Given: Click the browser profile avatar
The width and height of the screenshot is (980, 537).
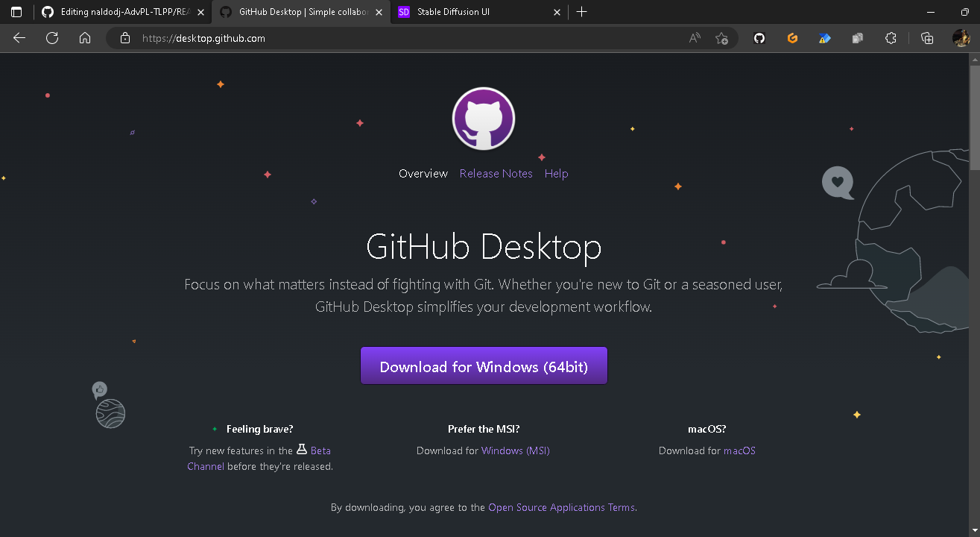Looking at the screenshot, I should (x=962, y=37).
